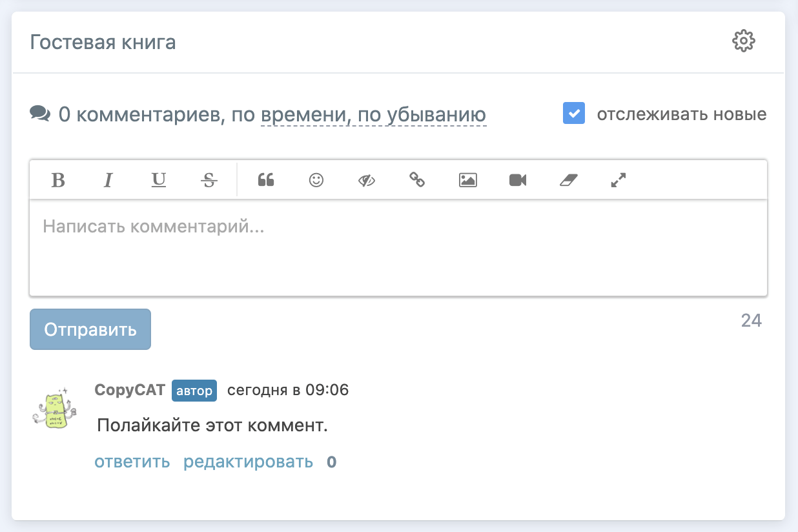The height and width of the screenshot is (532, 798).
Task: Click the 'редактировать' edit link
Action: pos(248,462)
